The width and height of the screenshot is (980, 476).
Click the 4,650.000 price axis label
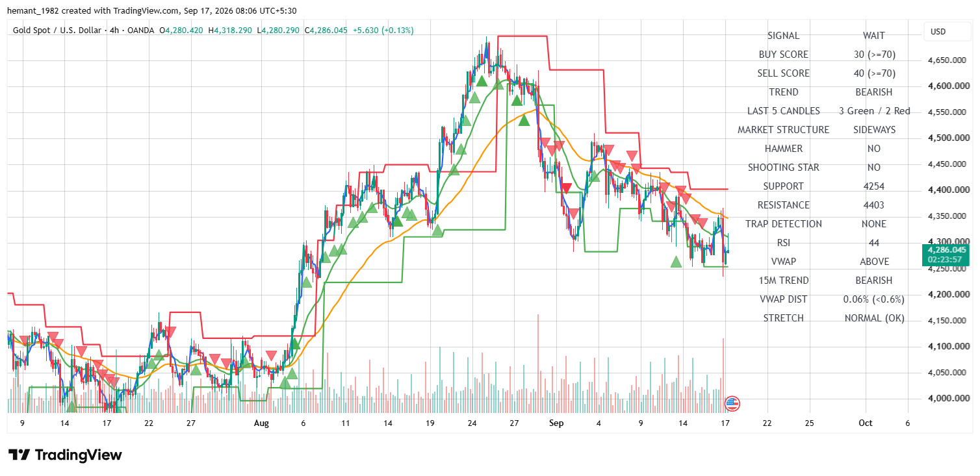(946, 60)
